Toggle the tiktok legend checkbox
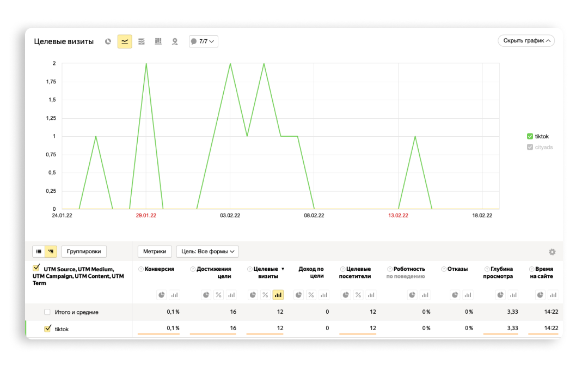Screen dimensions: 588x371 pos(530,137)
